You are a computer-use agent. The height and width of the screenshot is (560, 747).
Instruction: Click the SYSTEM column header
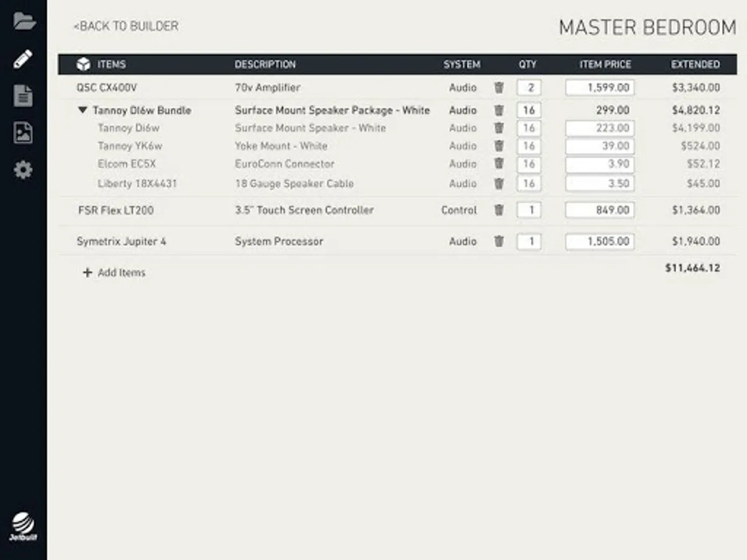pos(462,64)
